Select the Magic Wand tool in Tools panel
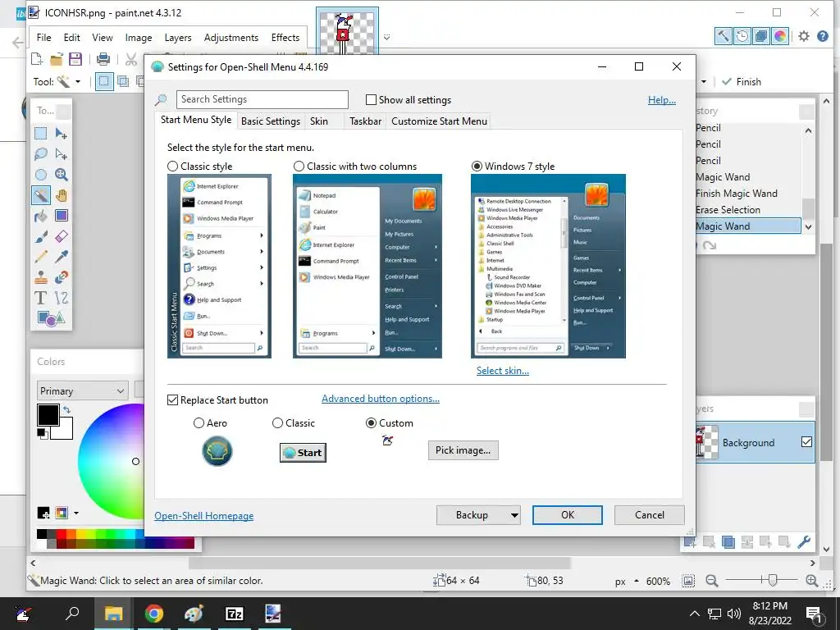Viewport: 840px width, 630px height. (x=41, y=195)
